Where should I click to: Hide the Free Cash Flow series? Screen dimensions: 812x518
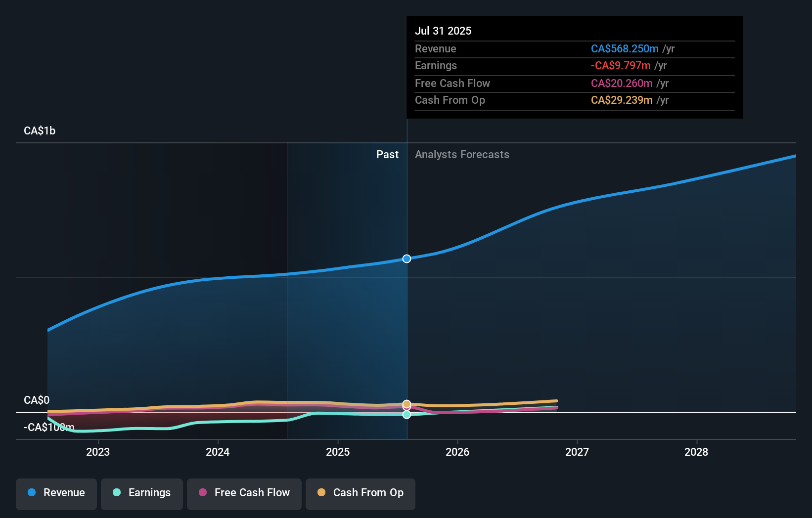click(x=244, y=493)
